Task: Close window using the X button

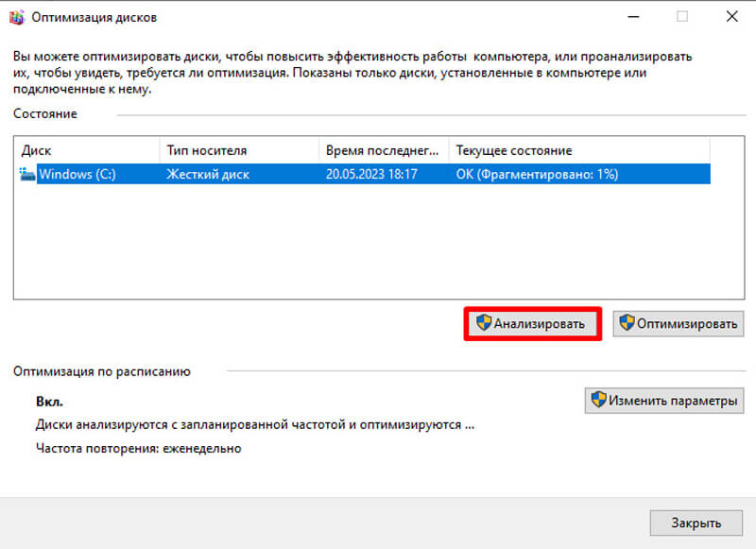Action: (731, 17)
